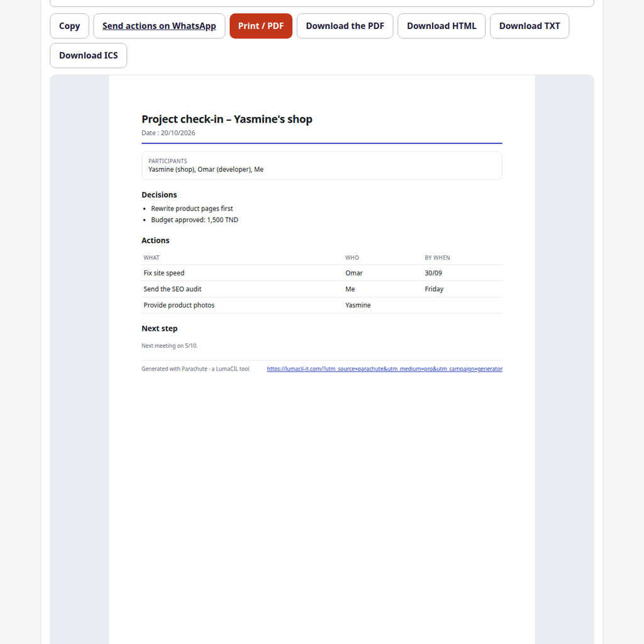Click the red Print / PDF button

pyautogui.click(x=261, y=26)
